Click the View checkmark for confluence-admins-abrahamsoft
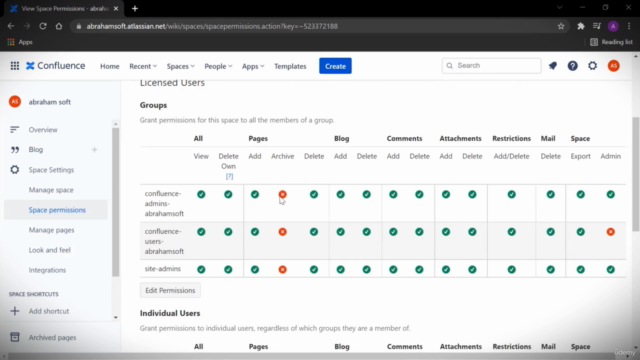 click(201, 194)
